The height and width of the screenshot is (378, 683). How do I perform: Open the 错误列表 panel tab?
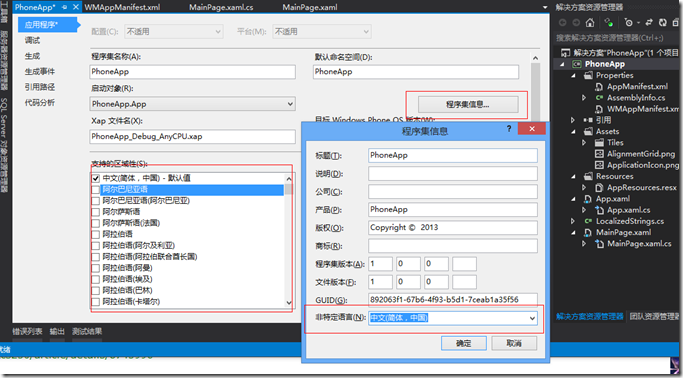pos(27,331)
